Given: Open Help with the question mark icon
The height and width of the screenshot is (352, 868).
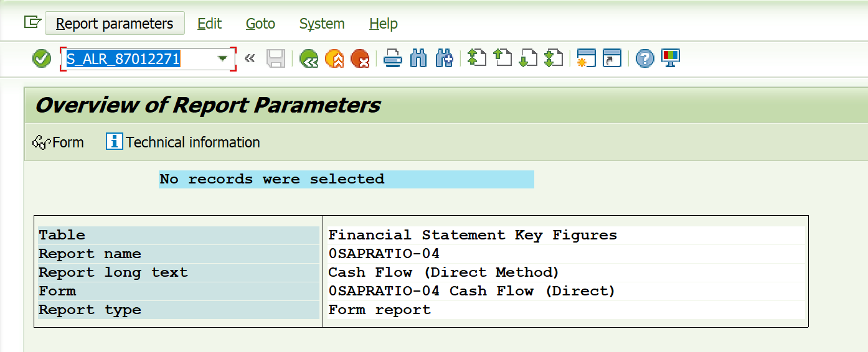Looking at the screenshot, I should coord(645,59).
